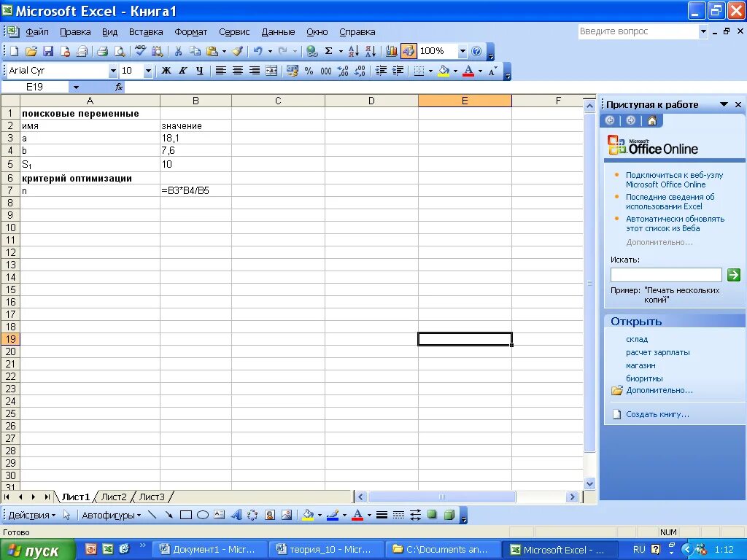Copy selection with the Copy icon
Screen dimensions: 747x560
pos(195,51)
